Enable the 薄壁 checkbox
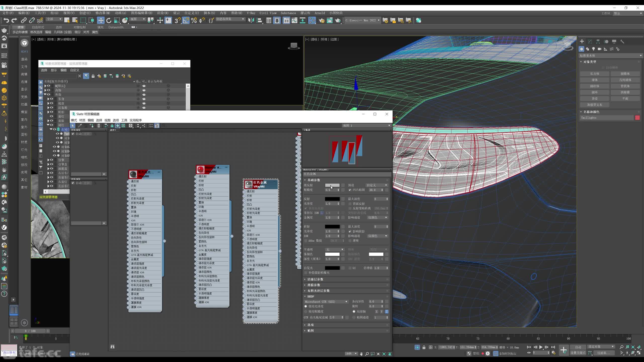Image resolution: width=644 pixels, height=362 pixels. tap(350, 241)
